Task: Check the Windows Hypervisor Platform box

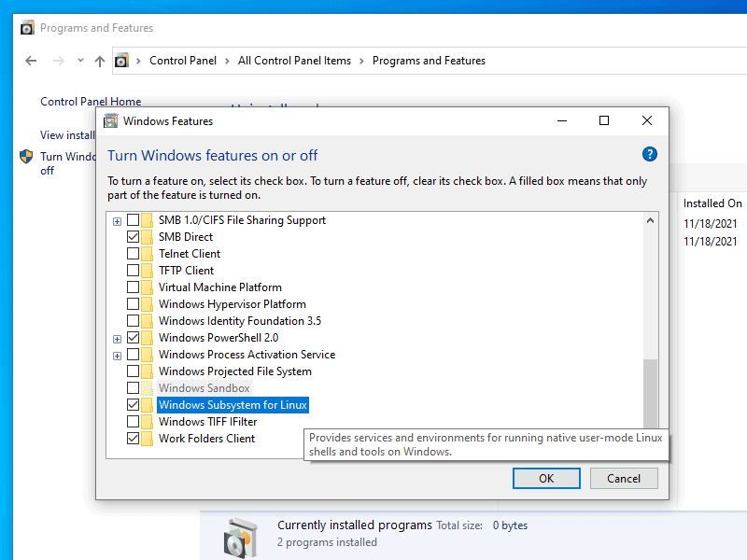Action: [x=133, y=304]
